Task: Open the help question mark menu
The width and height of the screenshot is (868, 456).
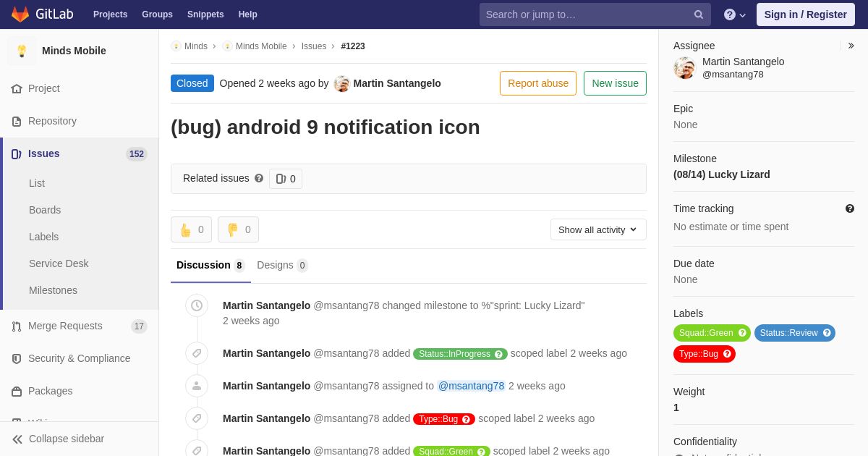Action: (x=735, y=14)
